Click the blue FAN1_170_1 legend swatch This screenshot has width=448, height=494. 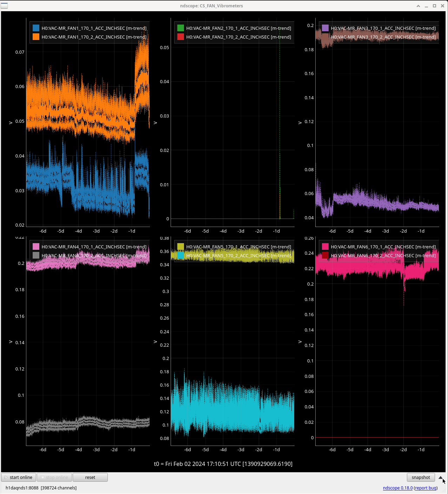point(36,28)
